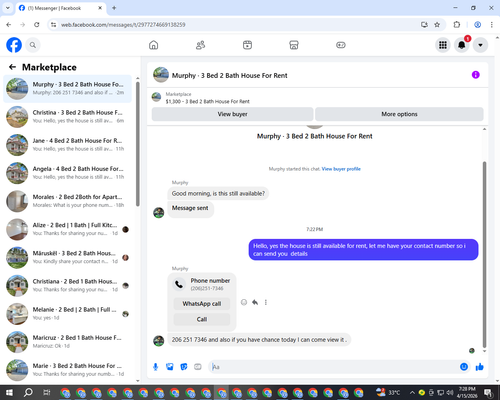Open Task View on the taskbar
Image resolution: width=500 pixels, height=400 pixels.
(x=47, y=392)
